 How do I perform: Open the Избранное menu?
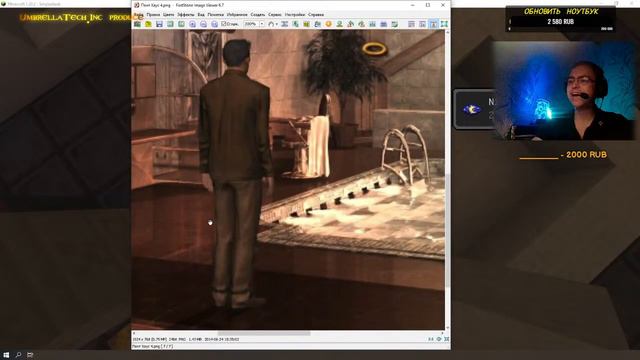coord(237,15)
